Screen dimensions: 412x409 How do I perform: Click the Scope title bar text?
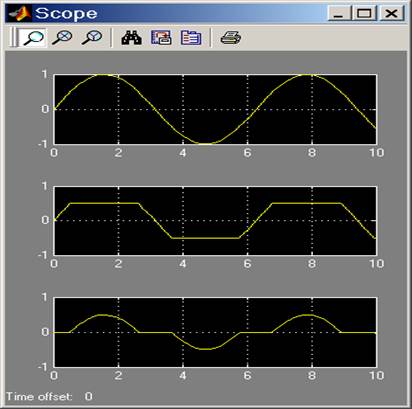tap(66, 14)
